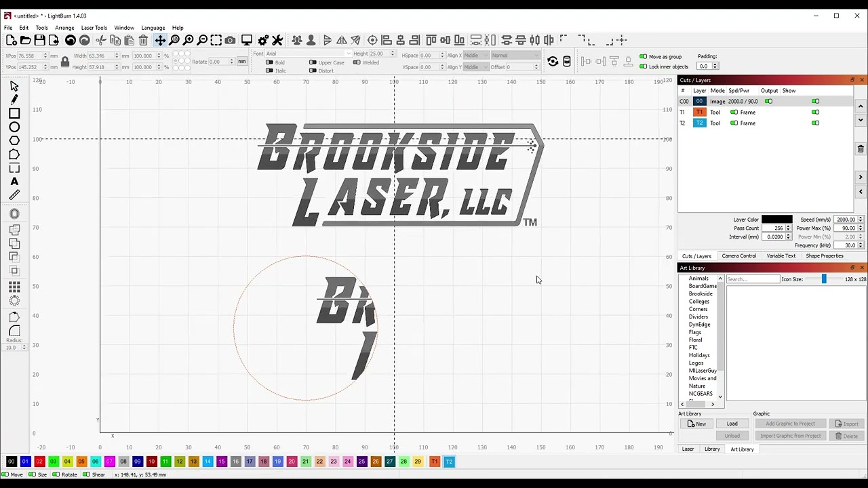Click the Delete trash can icon in toolbar

pos(143,41)
